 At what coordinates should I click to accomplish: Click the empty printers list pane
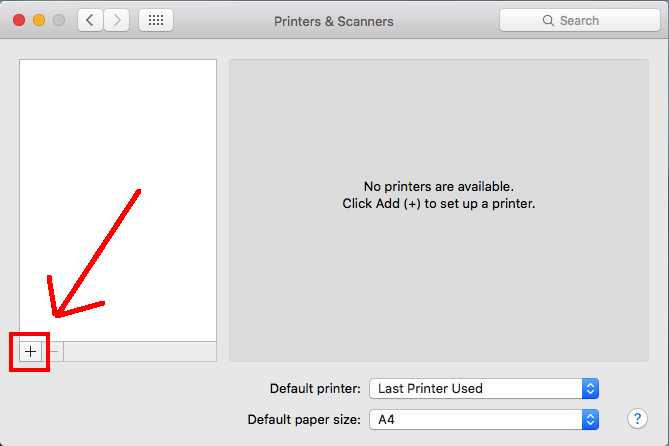pyautogui.click(x=118, y=200)
